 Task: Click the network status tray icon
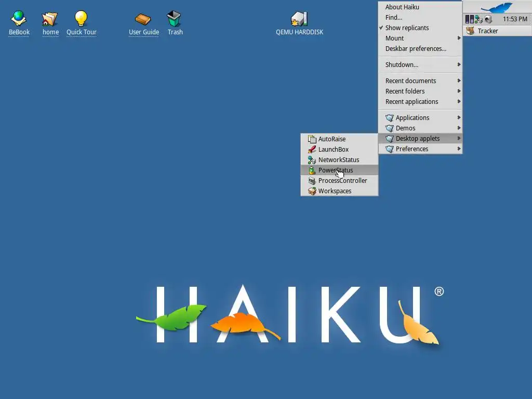[478, 19]
